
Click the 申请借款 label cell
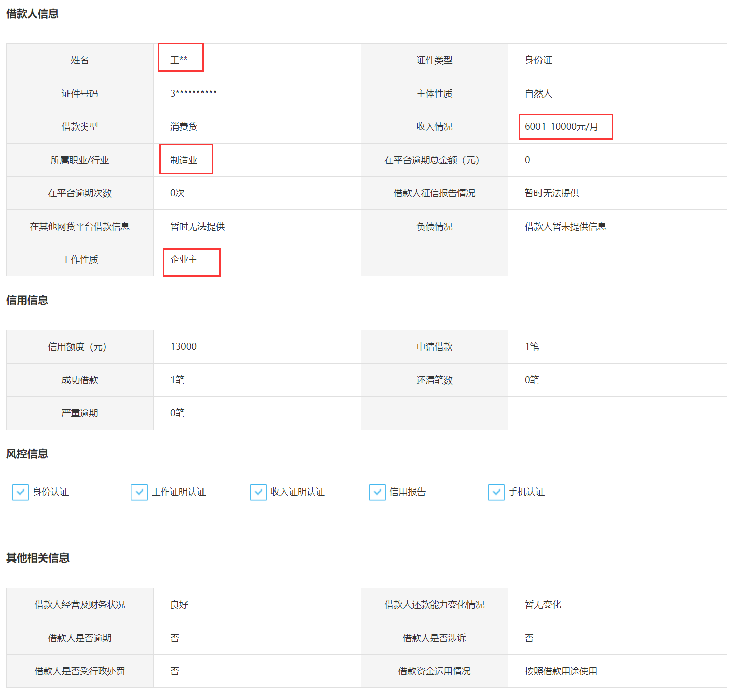(434, 347)
